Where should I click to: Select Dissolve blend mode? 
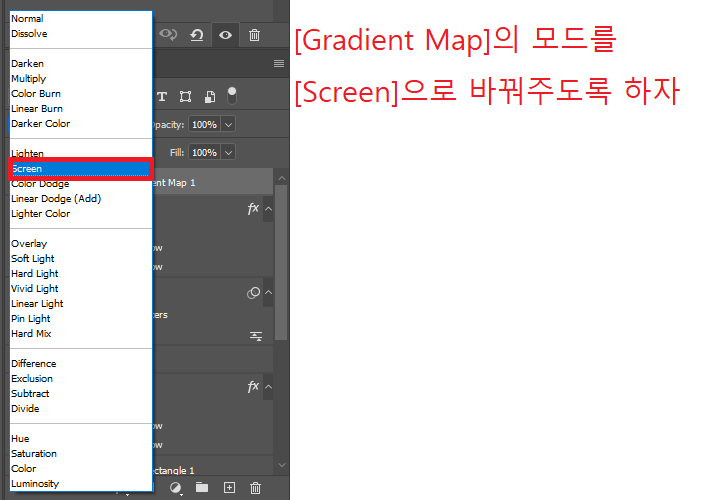point(81,34)
